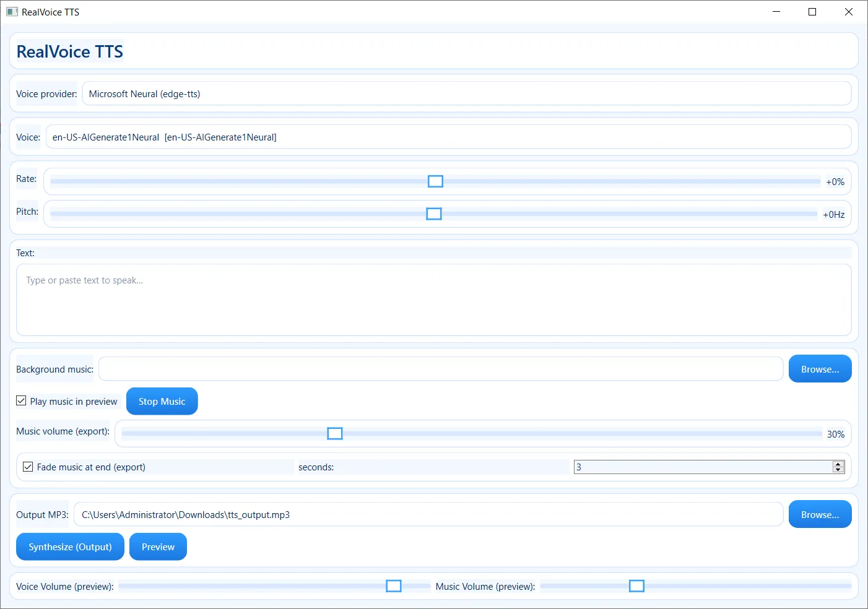Click the 'Voice Volume (preview):' label

coord(65,587)
